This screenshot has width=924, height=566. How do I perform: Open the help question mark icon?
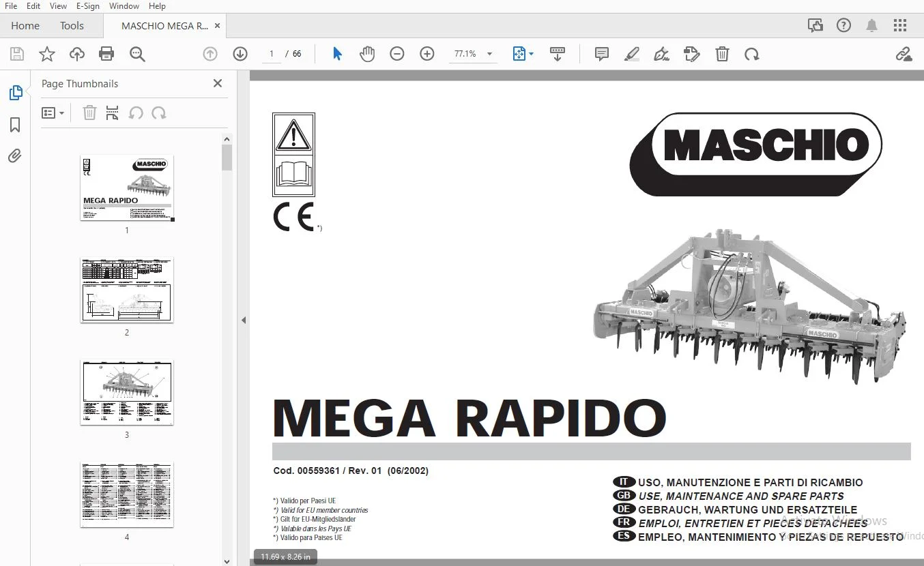pos(844,26)
